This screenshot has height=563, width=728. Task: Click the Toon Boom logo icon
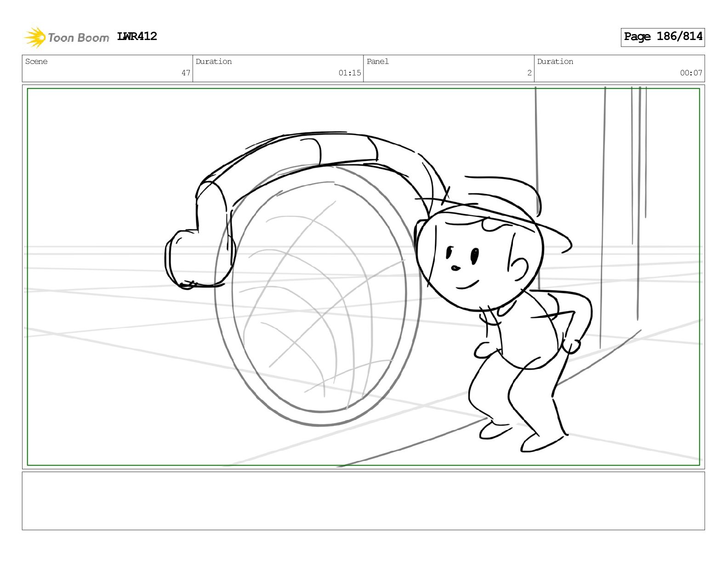(x=35, y=37)
